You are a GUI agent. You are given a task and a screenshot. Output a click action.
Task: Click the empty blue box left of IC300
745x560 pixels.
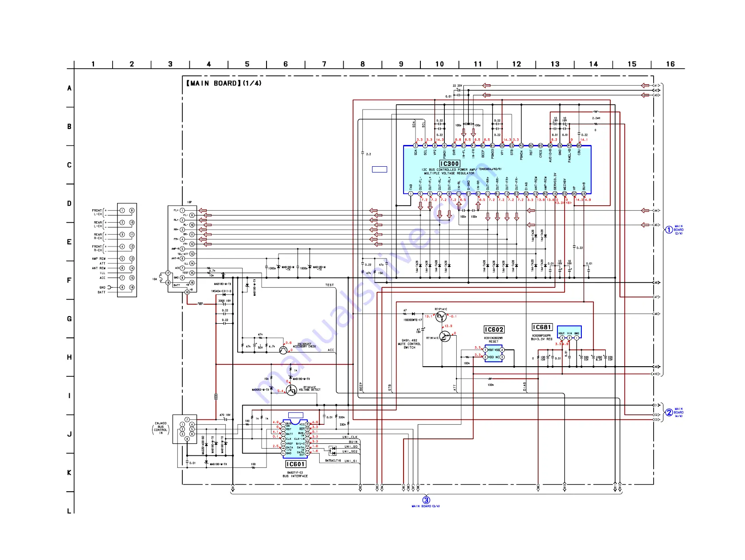[x=380, y=169]
